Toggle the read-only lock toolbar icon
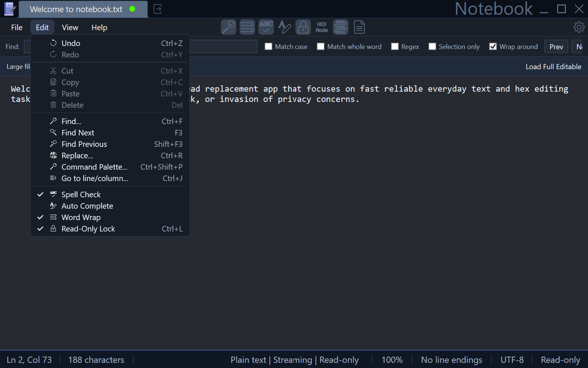The height and width of the screenshot is (368, 588). pos(303,27)
